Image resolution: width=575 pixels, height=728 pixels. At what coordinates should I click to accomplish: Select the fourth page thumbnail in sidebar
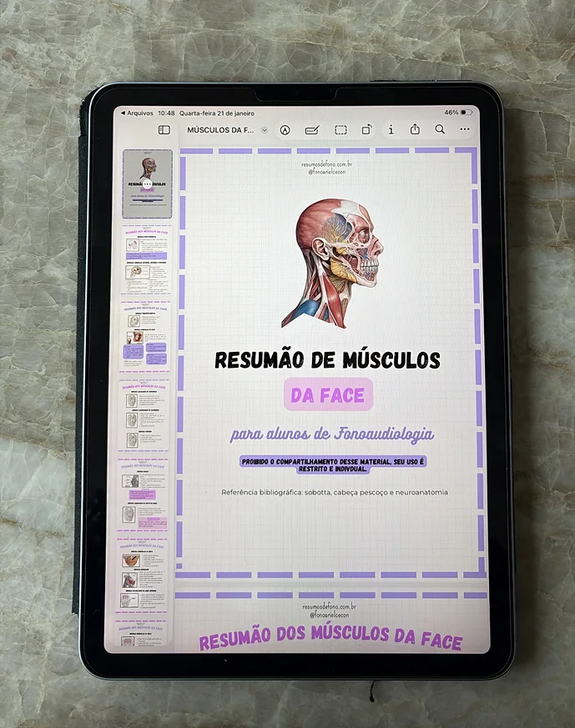(144, 416)
